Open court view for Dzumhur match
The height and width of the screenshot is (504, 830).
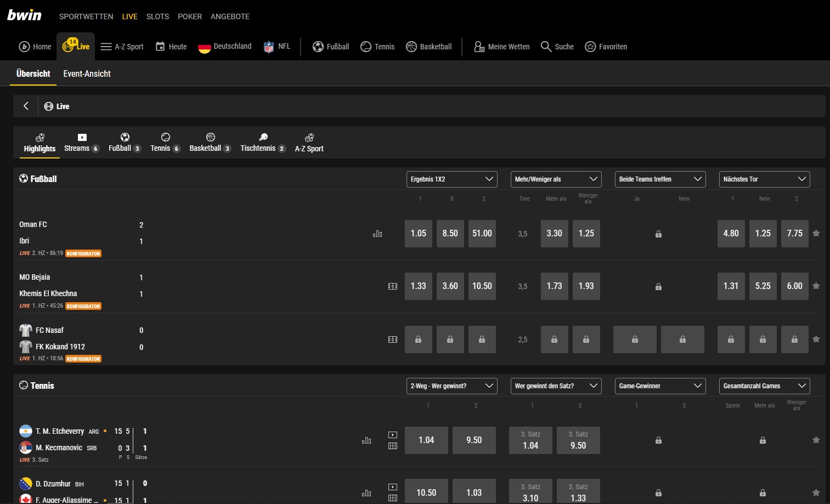393,498
